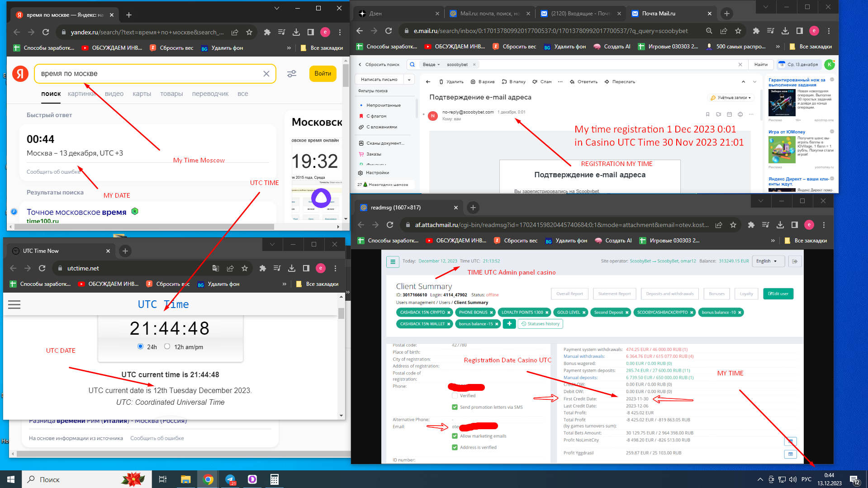Toggle Send promotion letters via SMS
The width and height of the screenshot is (868, 488).
tap(455, 407)
